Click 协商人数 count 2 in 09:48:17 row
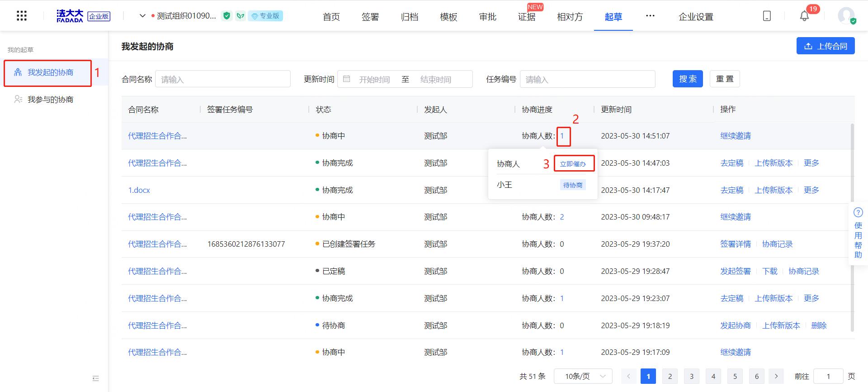The image size is (868, 392). 562,217
